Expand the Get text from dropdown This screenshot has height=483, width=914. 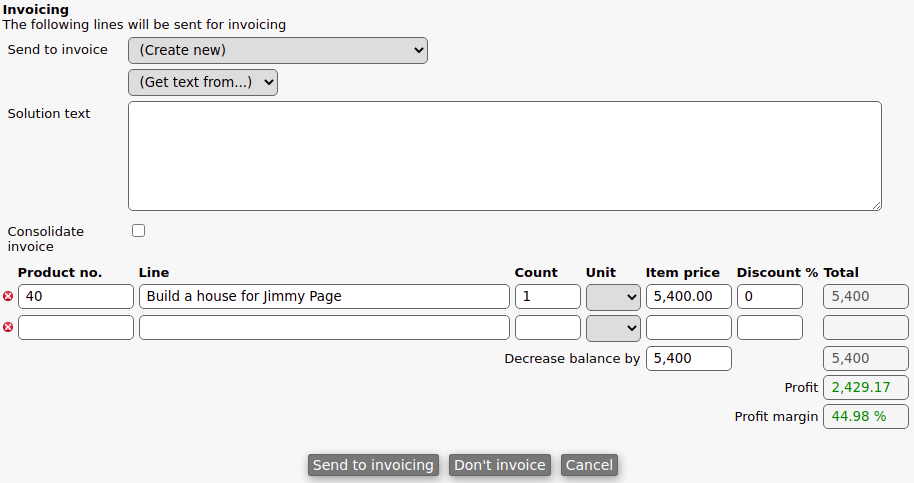(x=202, y=82)
